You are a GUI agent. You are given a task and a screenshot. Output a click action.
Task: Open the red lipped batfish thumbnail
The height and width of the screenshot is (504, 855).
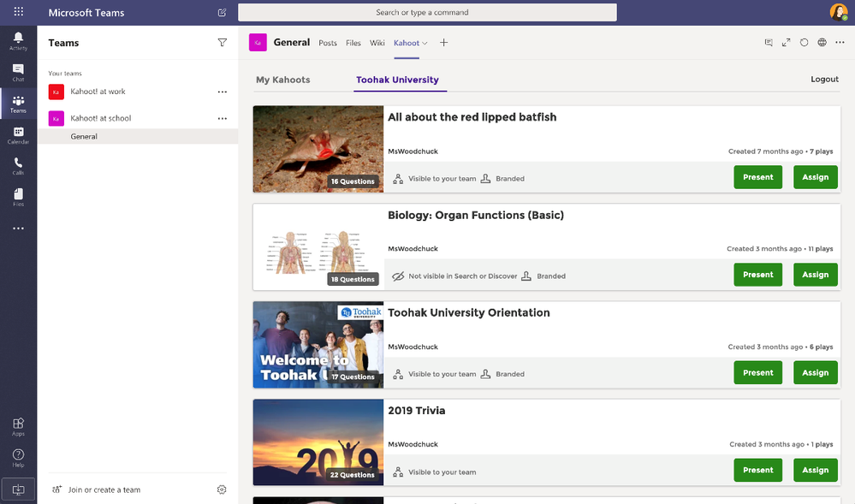tap(318, 149)
